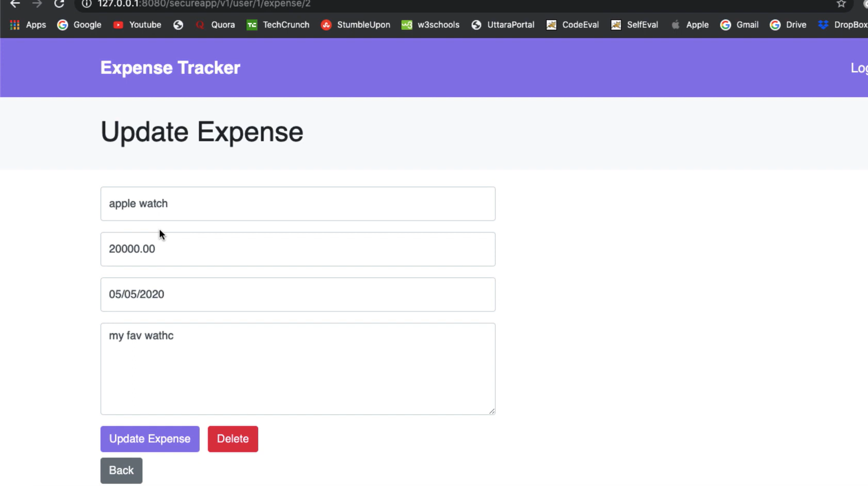Open the Apple bookmark

click(697, 24)
